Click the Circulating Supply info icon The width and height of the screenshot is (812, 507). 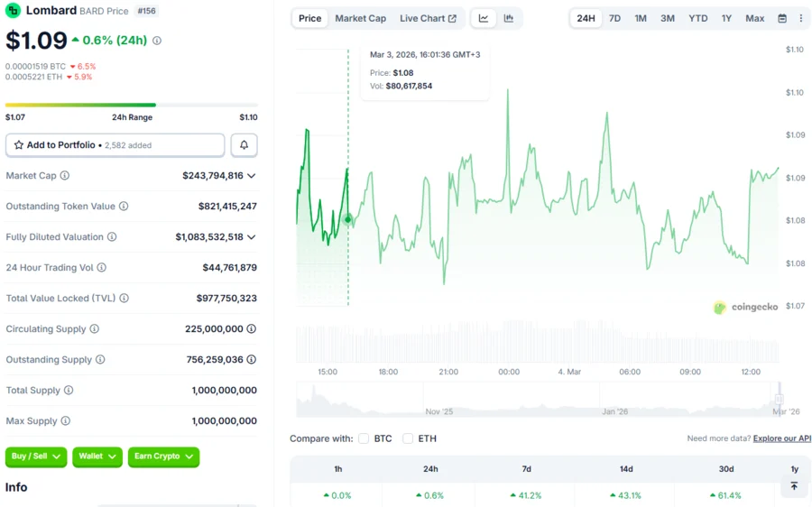[95, 329]
